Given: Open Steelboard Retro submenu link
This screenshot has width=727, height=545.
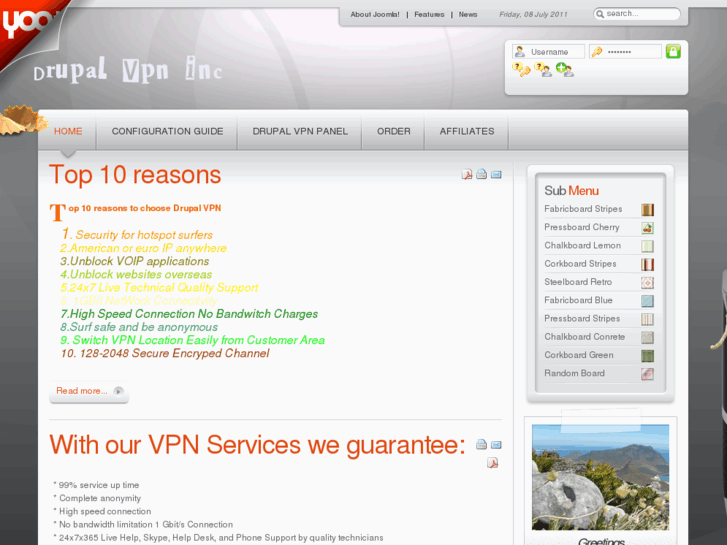Looking at the screenshot, I should click(578, 282).
